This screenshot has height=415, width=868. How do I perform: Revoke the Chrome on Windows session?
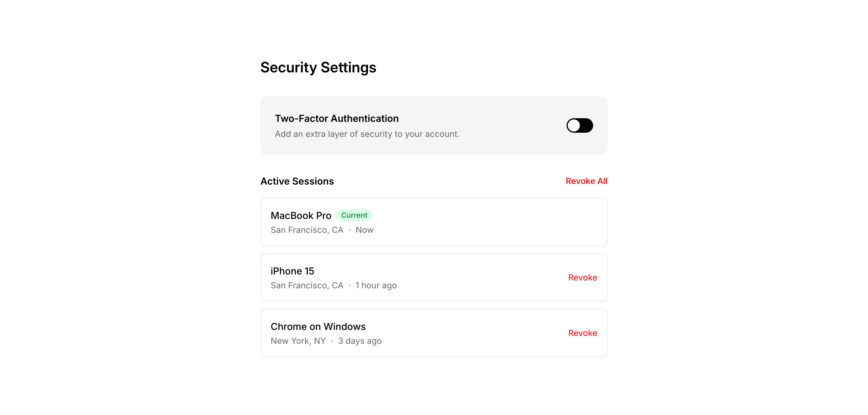pos(582,333)
